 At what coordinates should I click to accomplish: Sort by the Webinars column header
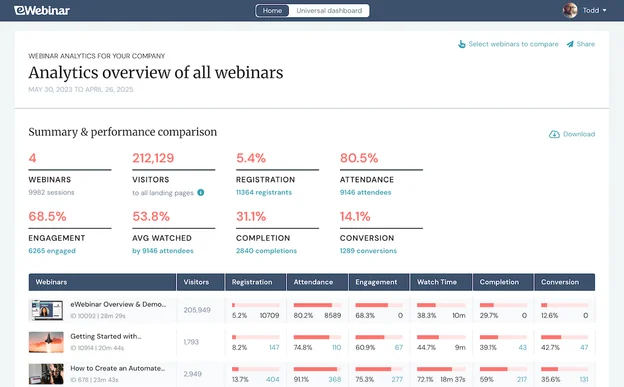(x=102, y=282)
